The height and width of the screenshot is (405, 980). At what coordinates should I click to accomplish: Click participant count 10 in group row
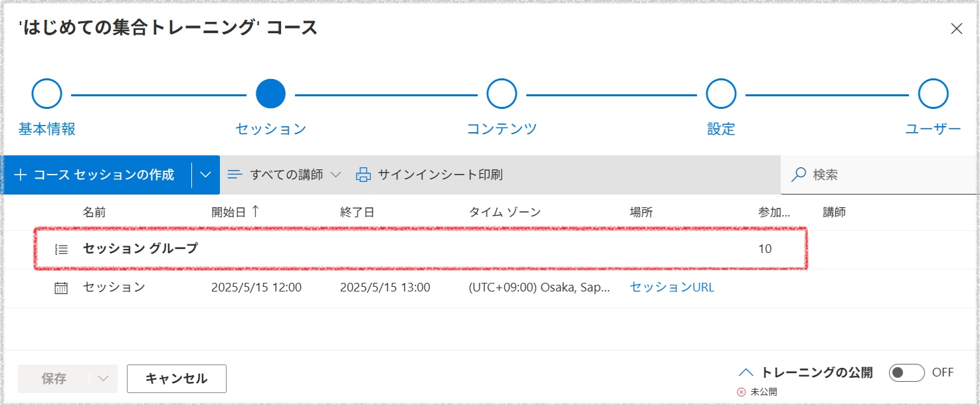click(x=765, y=249)
